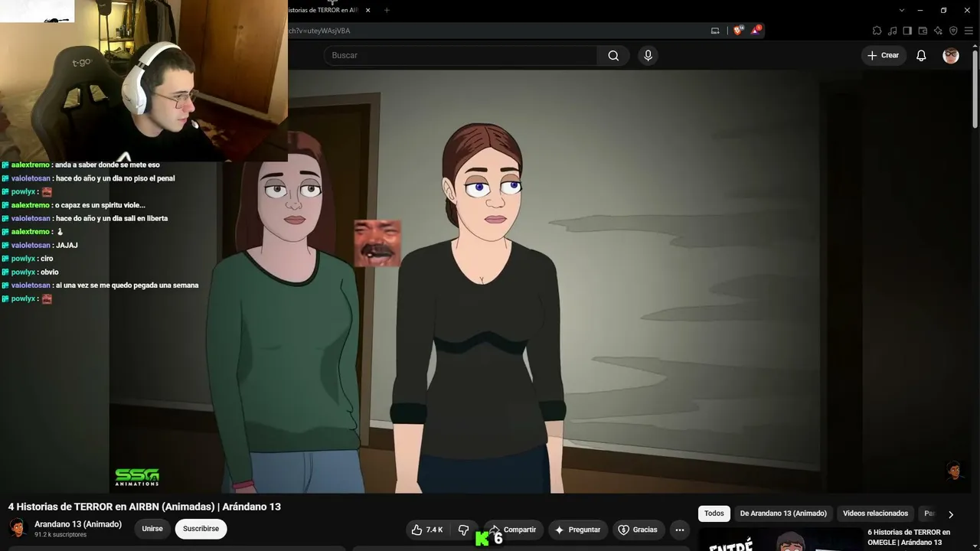Image resolution: width=980 pixels, height=551 pixels.
Task: Open the music note playlist icon
Action: pyautogui.click(x=892, y=31)
